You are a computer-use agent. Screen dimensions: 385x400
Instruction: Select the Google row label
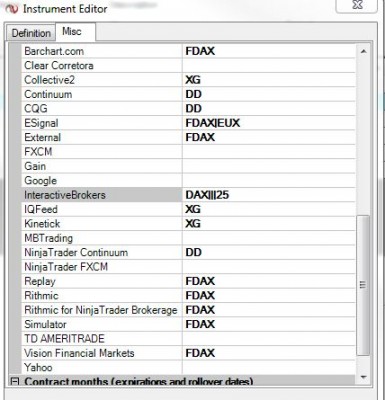(102, 181)
